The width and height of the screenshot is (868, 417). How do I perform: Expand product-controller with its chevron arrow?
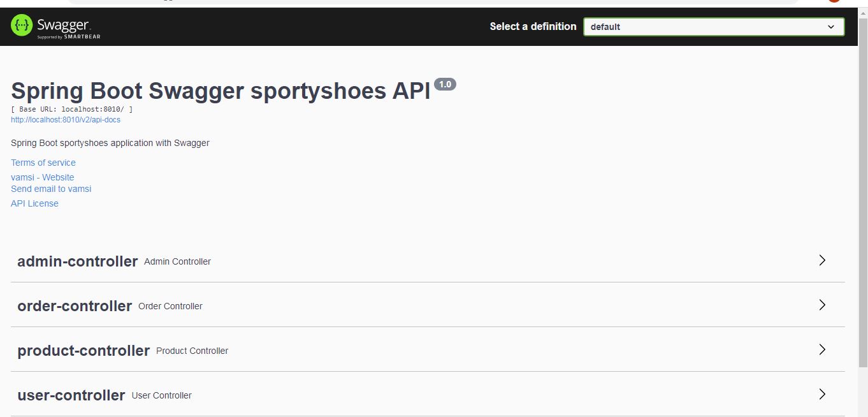(822, 349)
